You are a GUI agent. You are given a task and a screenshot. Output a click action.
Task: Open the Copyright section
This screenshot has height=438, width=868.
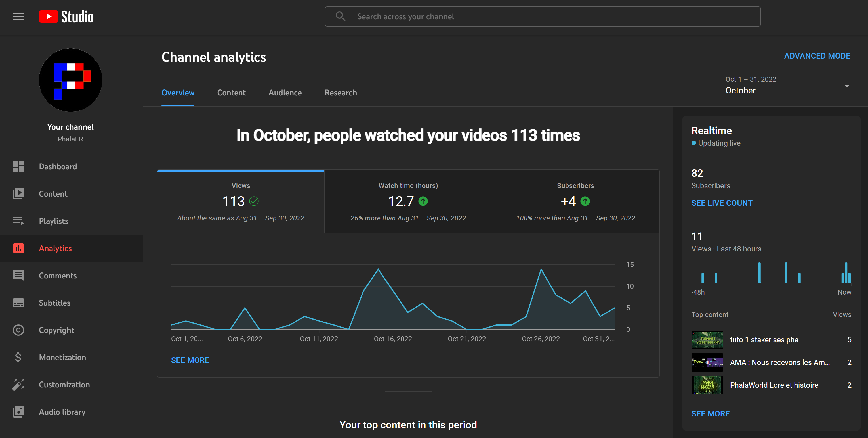tap(56, 330)
